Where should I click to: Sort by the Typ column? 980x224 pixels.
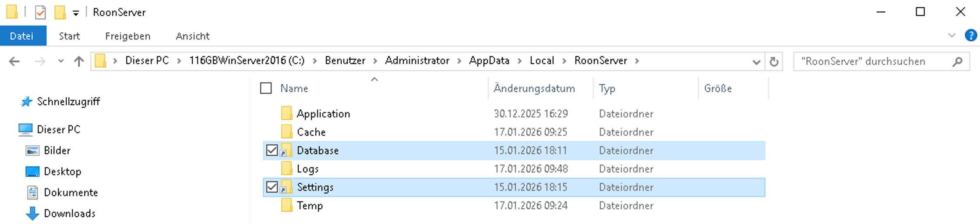coord(607,88)
